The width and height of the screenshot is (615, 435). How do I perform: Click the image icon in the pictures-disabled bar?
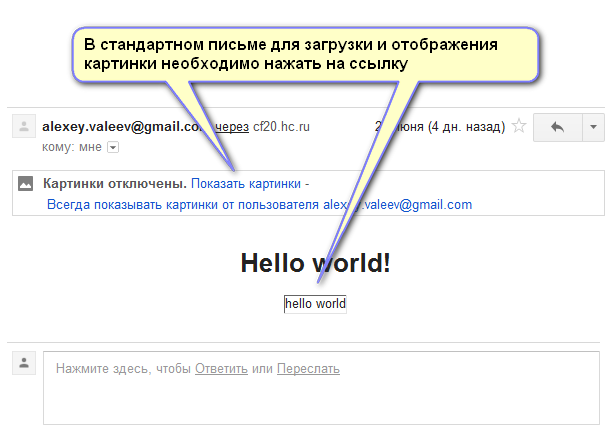(x=26, y=184)
